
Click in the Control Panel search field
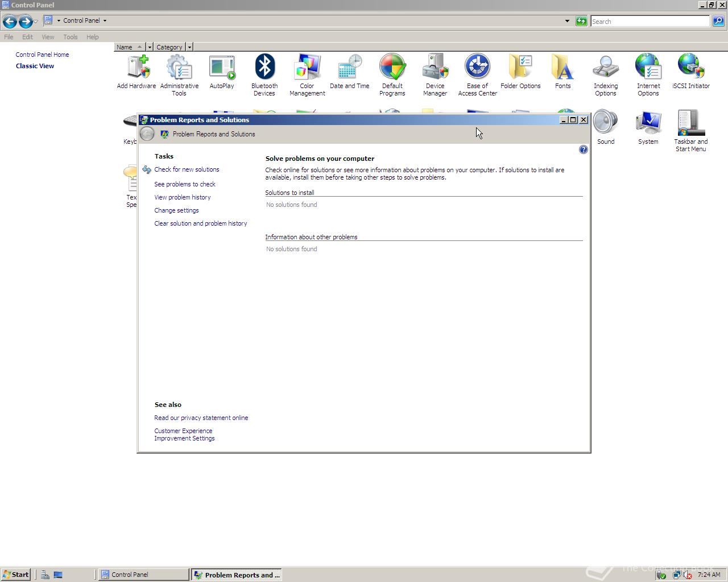pyautogui.click(x=650, y=21)
